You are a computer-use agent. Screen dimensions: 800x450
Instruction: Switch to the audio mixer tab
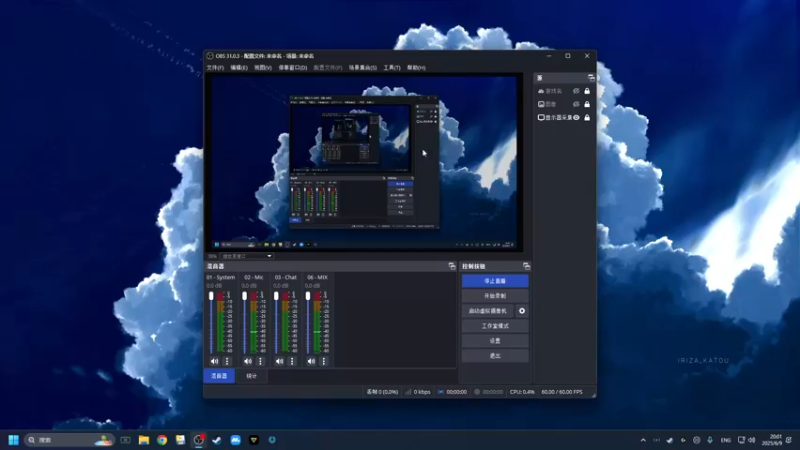point(219,376)
